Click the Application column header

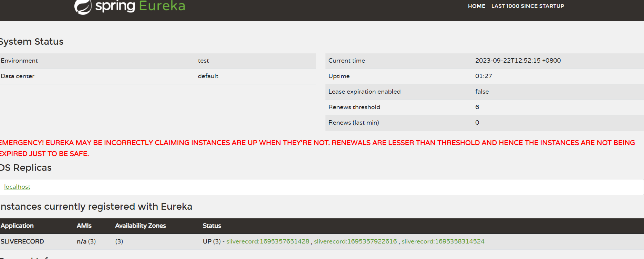coord(17,226)
